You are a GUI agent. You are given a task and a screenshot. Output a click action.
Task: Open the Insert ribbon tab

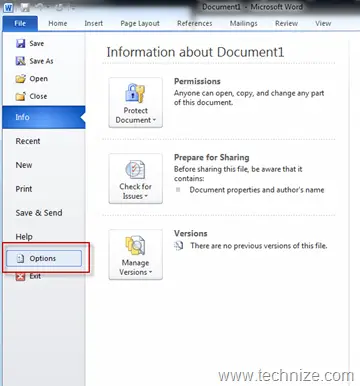(x=94, y=23)
